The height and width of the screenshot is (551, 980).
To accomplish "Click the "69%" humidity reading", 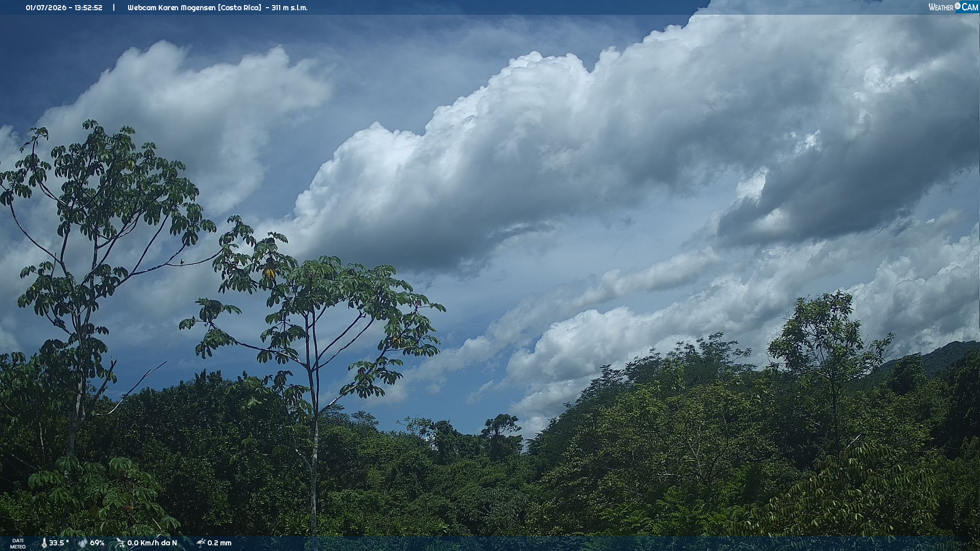I will click(x=97, y=543).
